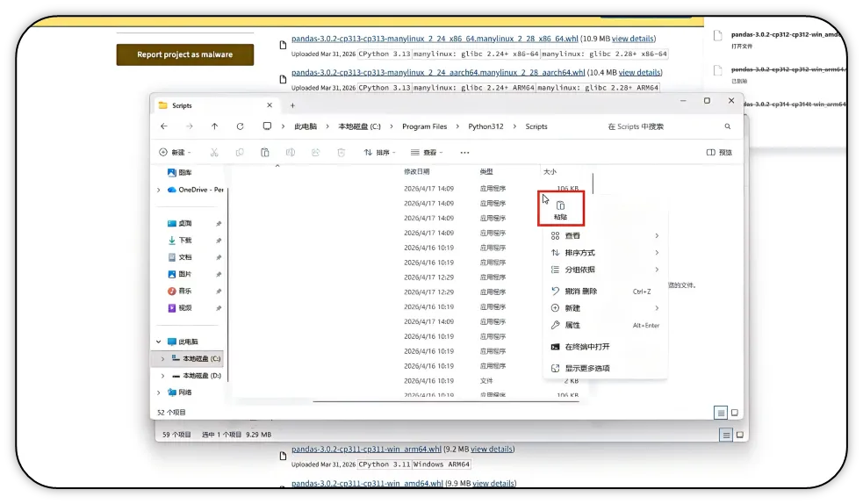The height and width of the screenshot is (504, 863).
Task: Open 分组依据 submenu in the context menu
Action: pyautogui.click(x=605, y=270)
